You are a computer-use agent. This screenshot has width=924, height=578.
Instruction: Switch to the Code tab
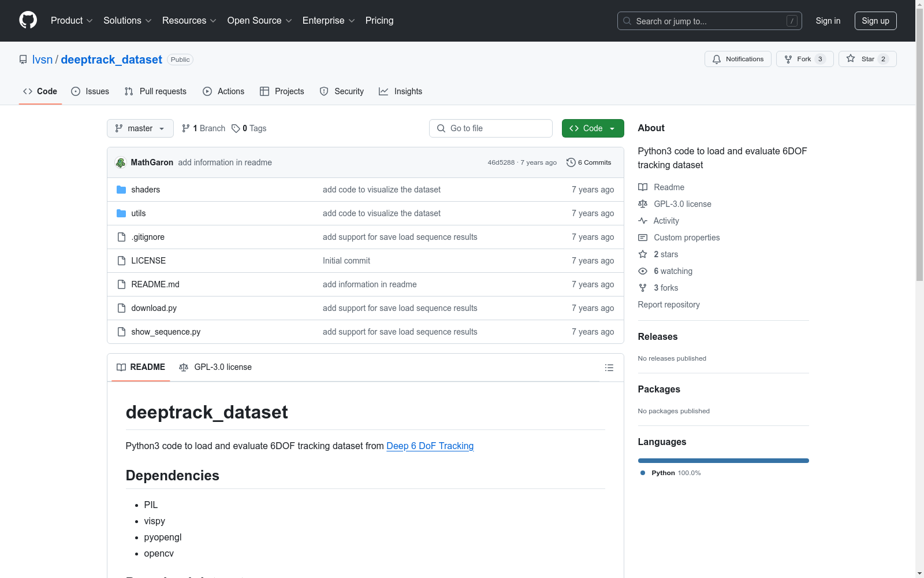(x=40, y=91)
